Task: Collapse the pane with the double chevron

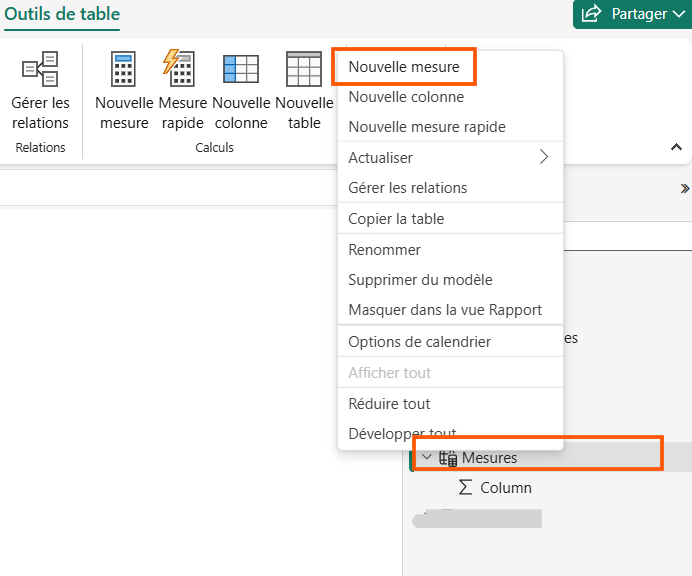Action: click(x=684, y=189)
